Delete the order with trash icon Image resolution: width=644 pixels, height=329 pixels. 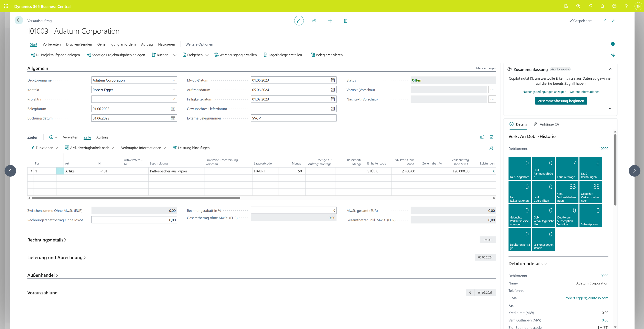point(346,20)
